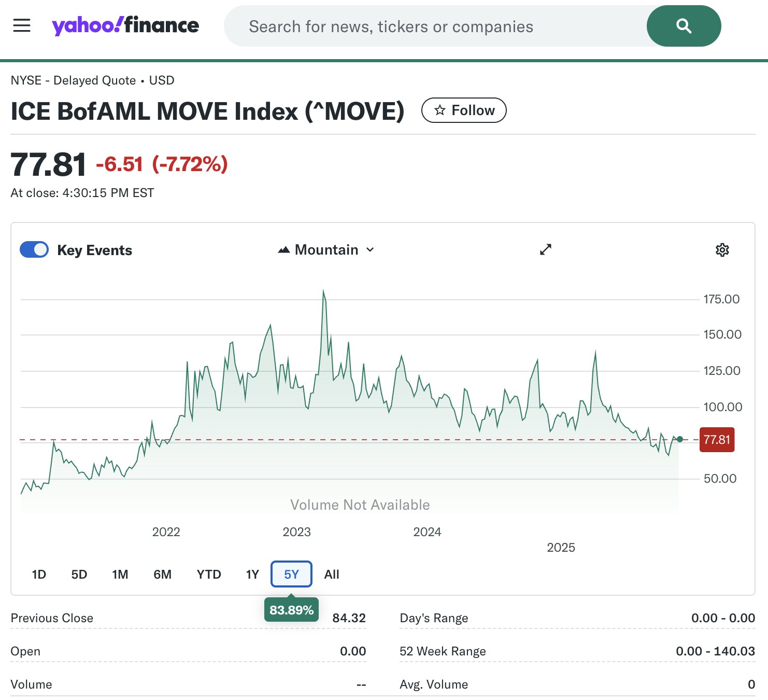768x700 pixels.
Task: Click the red 77.81 price label
Action: tap(717, 440)
